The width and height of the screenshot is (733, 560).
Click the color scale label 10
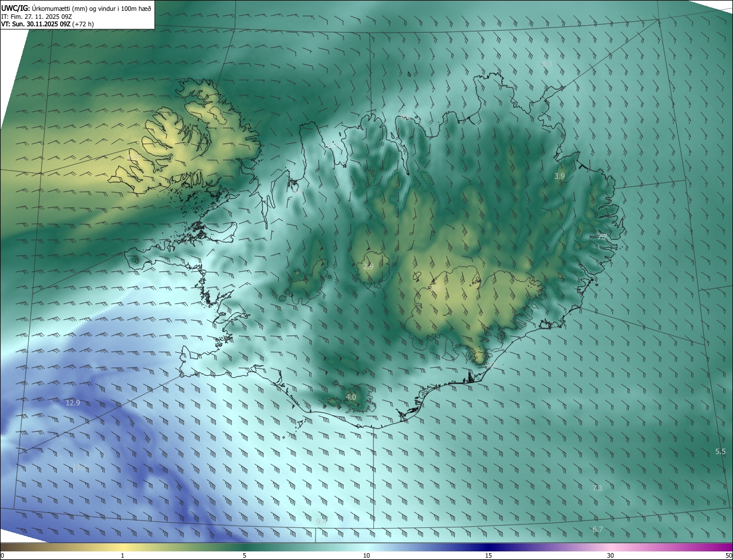point(366,555)
